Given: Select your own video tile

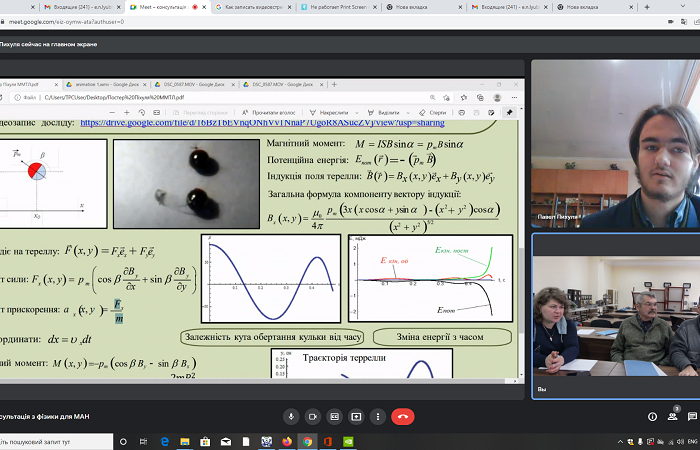Looking at the screenshot, I should [x=614, y=315].
